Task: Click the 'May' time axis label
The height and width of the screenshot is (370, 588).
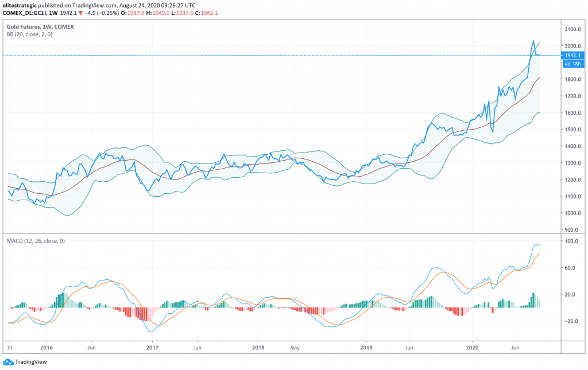Action: [x=295, y=348]
